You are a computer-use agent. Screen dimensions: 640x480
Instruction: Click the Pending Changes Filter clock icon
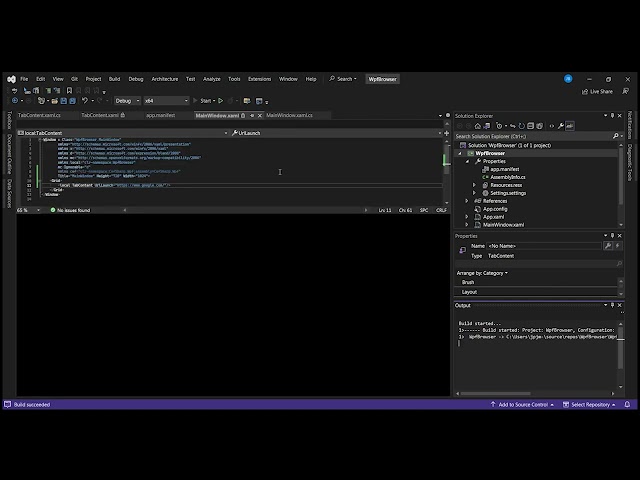(499, 126)
